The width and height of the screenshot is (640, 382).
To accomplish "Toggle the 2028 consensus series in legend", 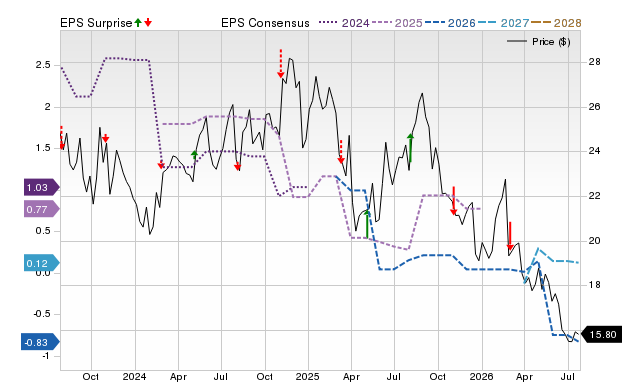I will click(556, 23).
